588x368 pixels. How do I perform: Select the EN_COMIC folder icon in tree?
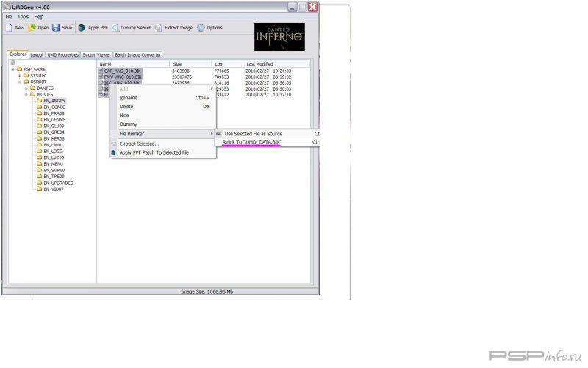coord(38,107)
